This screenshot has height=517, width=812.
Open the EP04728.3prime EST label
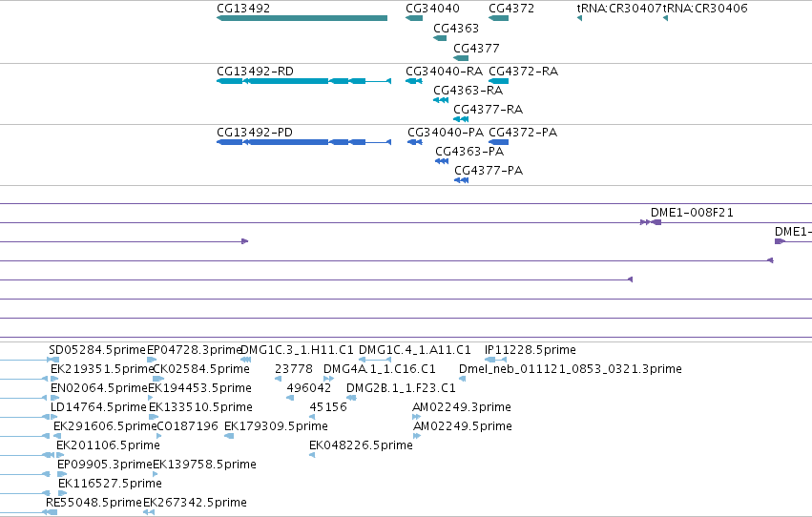195,350
